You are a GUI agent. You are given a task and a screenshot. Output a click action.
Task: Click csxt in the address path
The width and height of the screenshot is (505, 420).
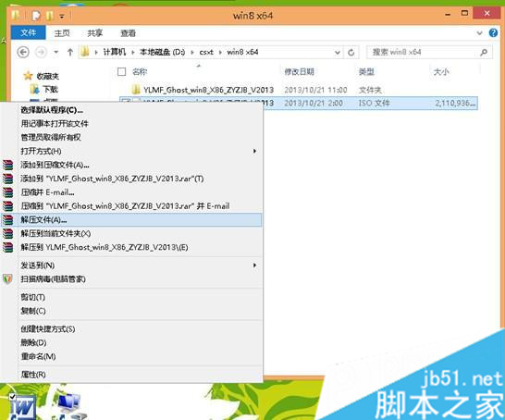point(206,52)
